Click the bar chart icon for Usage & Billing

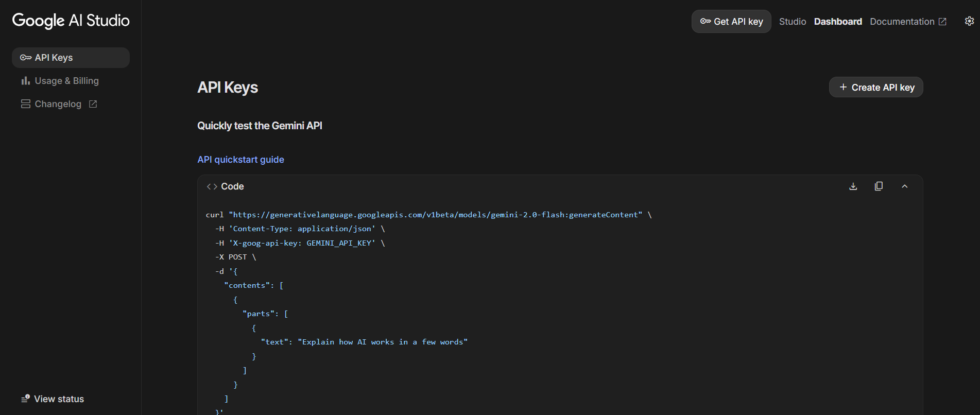pyautogui.click(x=26, y=81)
